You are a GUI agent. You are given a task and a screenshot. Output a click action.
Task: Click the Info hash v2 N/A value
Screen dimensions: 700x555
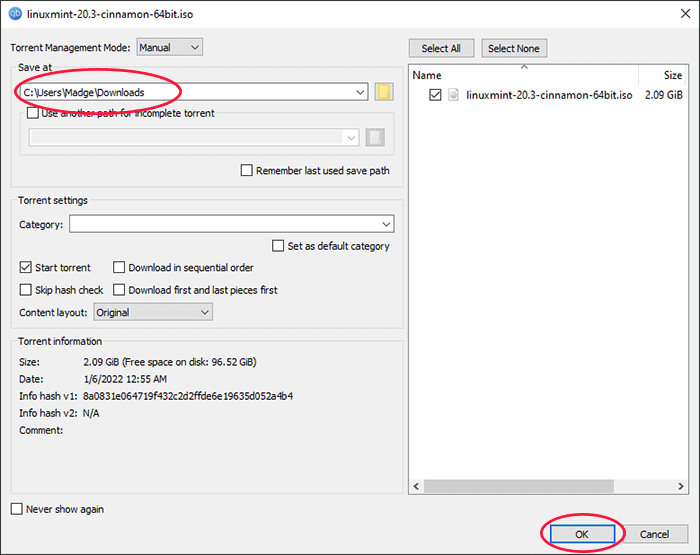pos(91,413)
